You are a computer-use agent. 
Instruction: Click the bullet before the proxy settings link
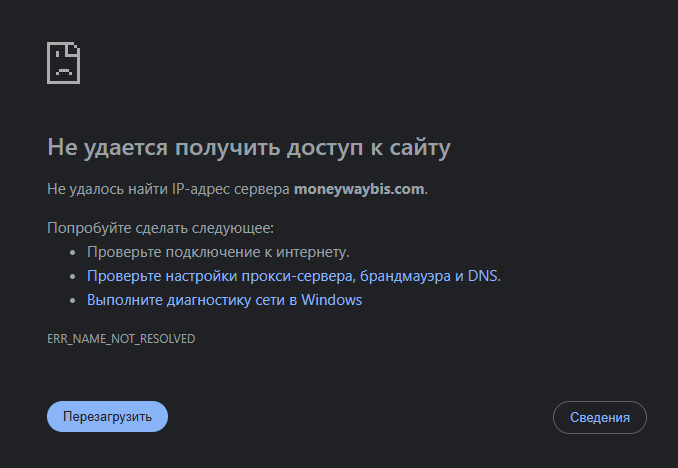[x=73, y=276]
